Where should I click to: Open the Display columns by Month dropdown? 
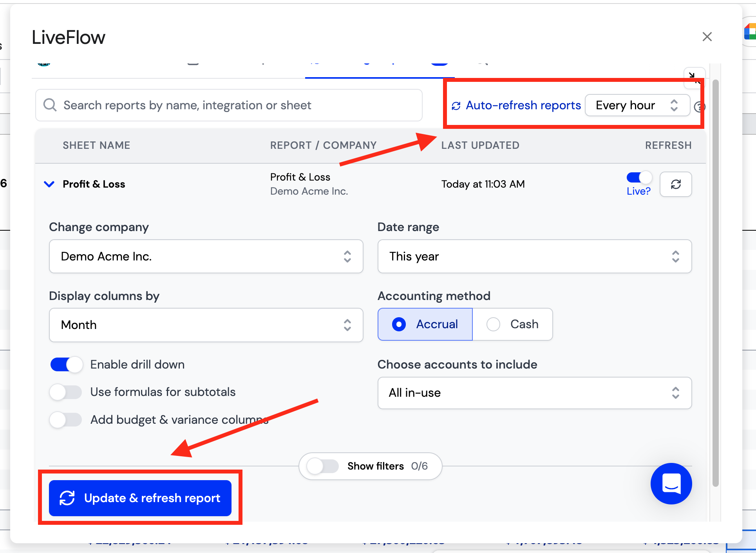tap(206, 325)
